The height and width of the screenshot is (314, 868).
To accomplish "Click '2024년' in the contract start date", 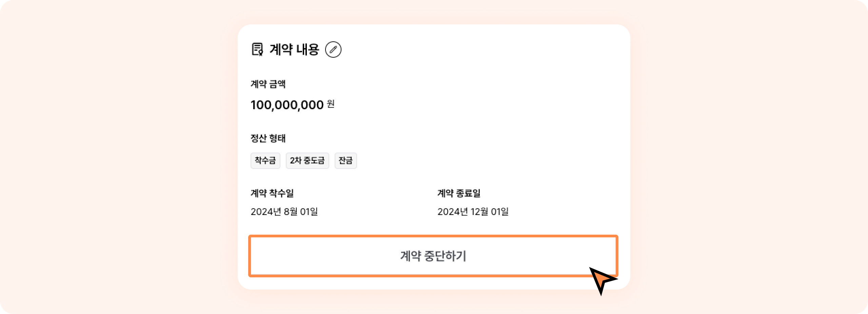I will (x=265, y=212).
